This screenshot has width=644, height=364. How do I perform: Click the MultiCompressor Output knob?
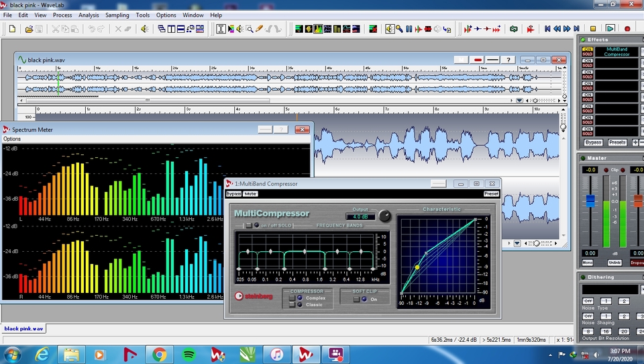pyautogui.click(x=385, y=216)
